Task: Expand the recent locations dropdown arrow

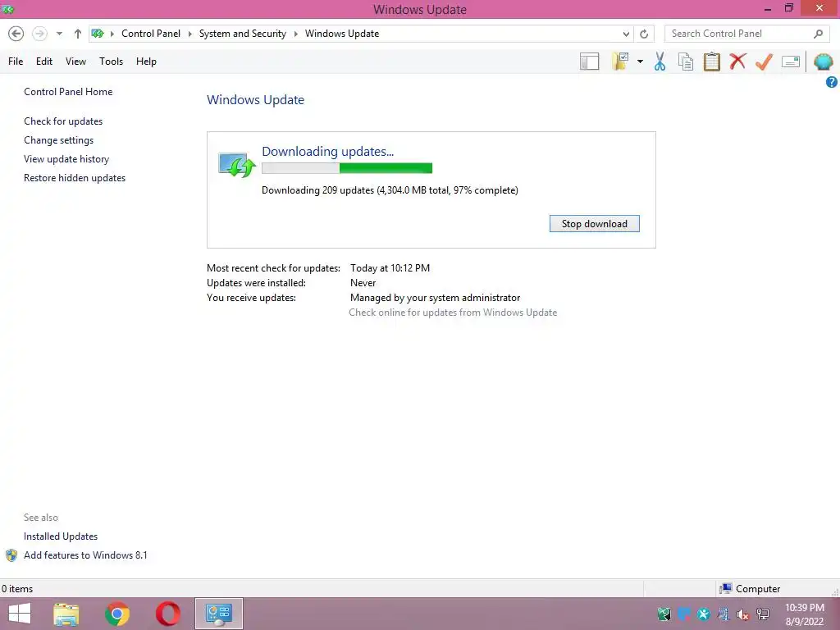Action: pos(59,34)
